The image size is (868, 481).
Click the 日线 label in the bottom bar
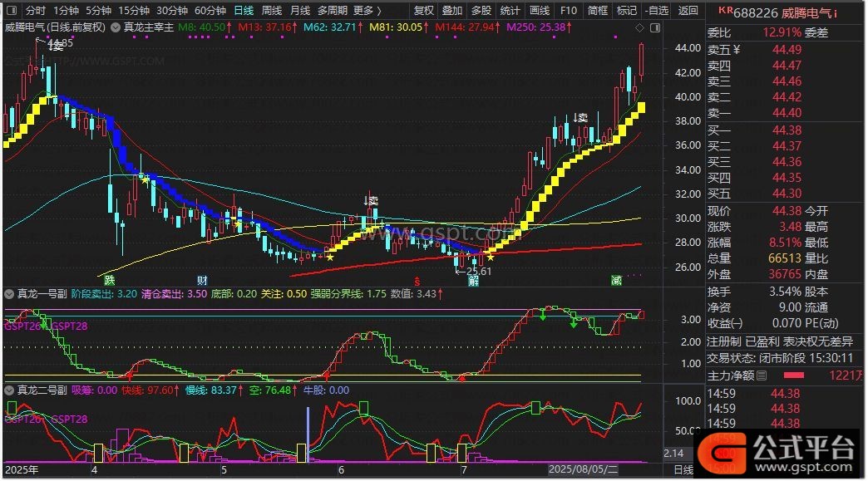(x=683, y=470)
